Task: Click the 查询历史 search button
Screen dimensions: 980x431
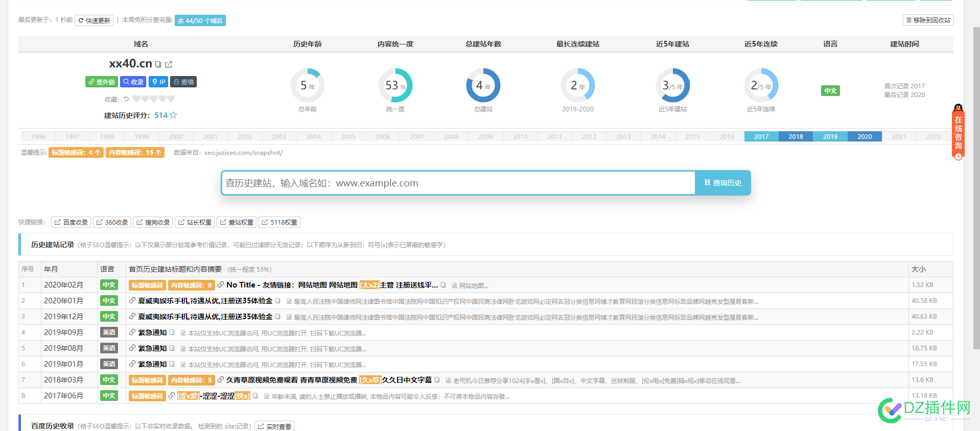Action: (x=723, y=183)
